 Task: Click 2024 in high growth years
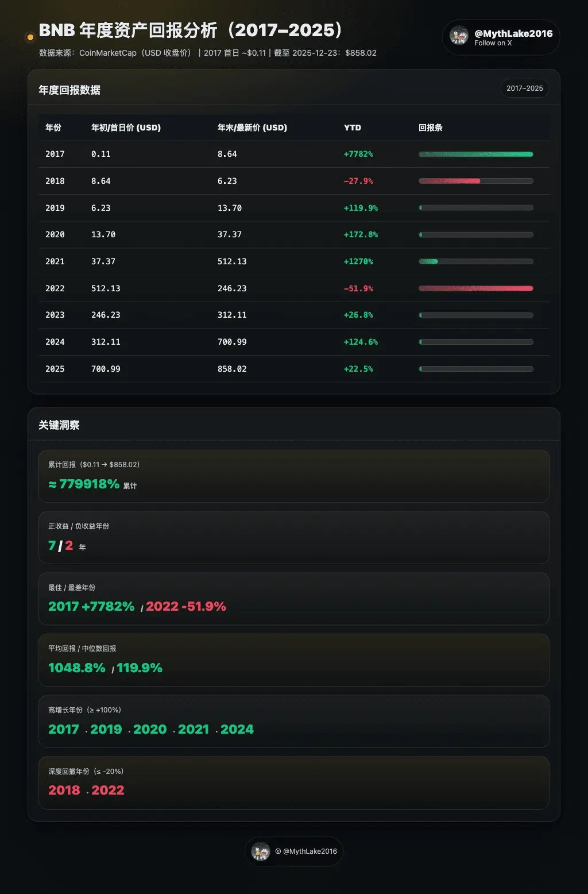point(237,729)
